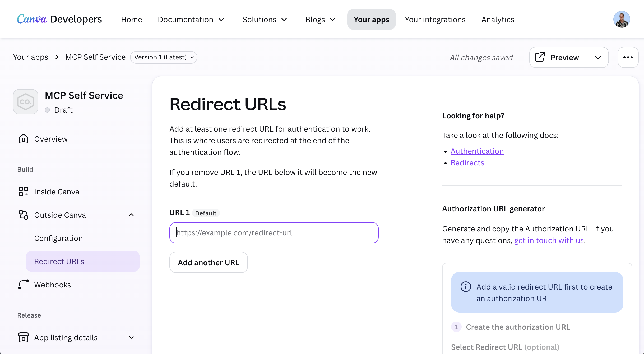Click the Default badge next to URL 1
This screenshot has width=644, height=354.
coord(206,213)
